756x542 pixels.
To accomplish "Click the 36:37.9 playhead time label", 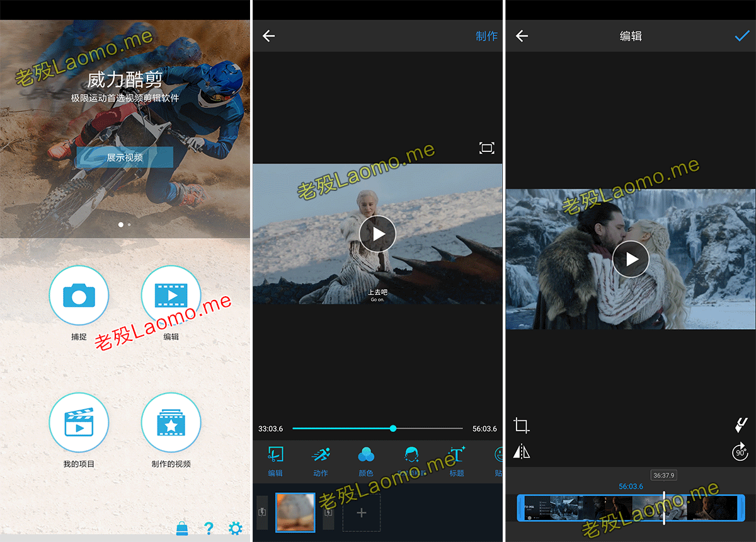I will [x=664, y=476].
